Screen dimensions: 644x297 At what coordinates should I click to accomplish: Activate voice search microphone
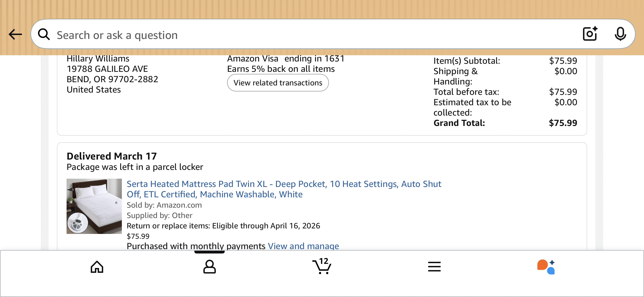click(x=620, y=34)
